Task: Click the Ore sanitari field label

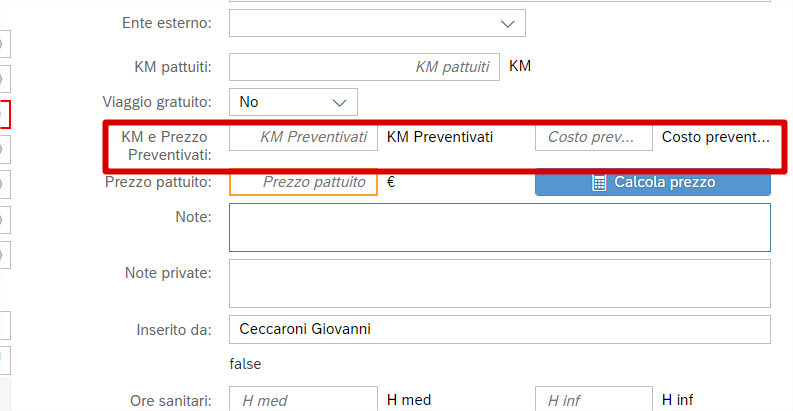Action: [x=170, y=400]
